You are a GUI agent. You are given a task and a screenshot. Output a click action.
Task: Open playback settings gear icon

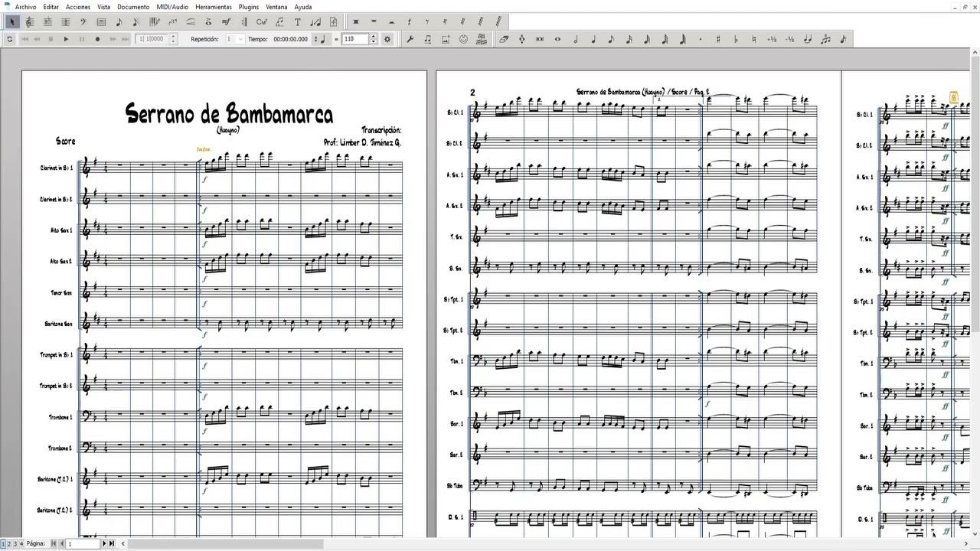(387, 39)
